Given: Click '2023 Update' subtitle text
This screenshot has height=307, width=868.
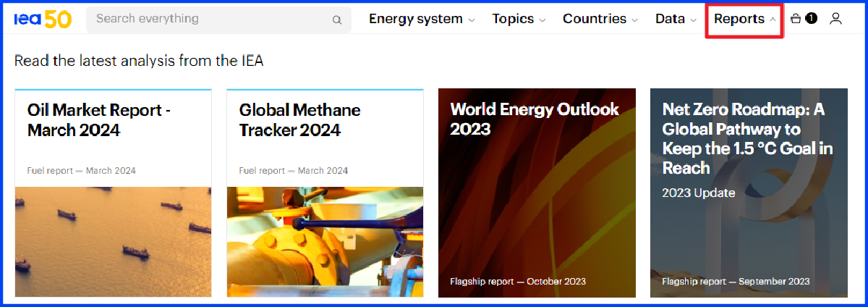Looking at the screenshot, I should (x=699, y=193).
